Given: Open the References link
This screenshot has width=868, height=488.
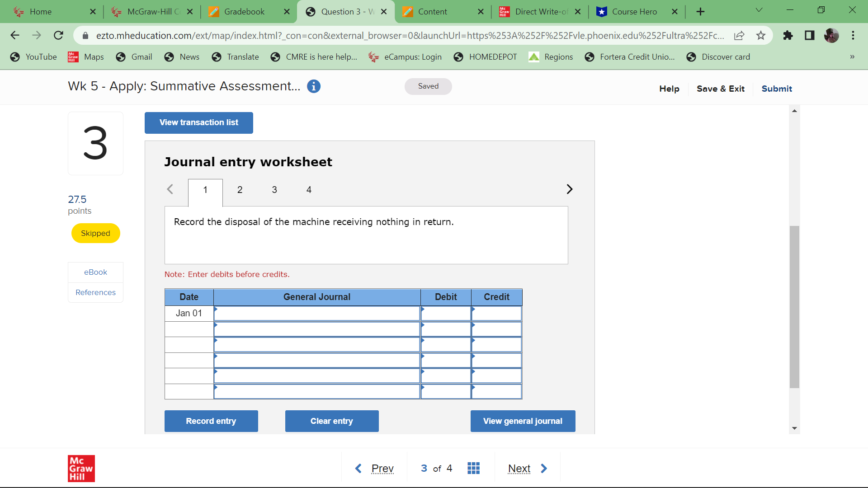Looking at the screenshot, I should (95, 292).
